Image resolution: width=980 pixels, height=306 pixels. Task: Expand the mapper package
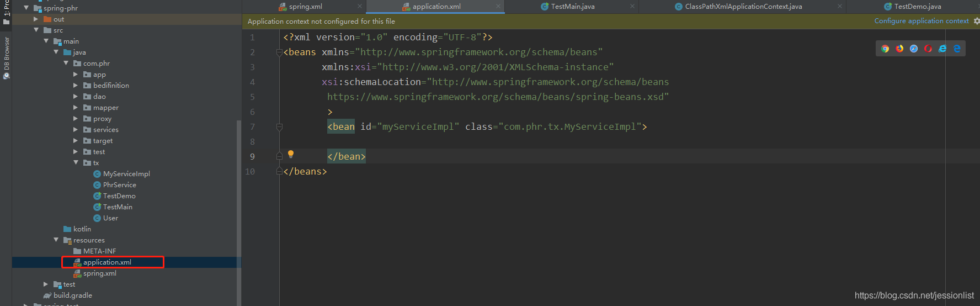point(76,108)
